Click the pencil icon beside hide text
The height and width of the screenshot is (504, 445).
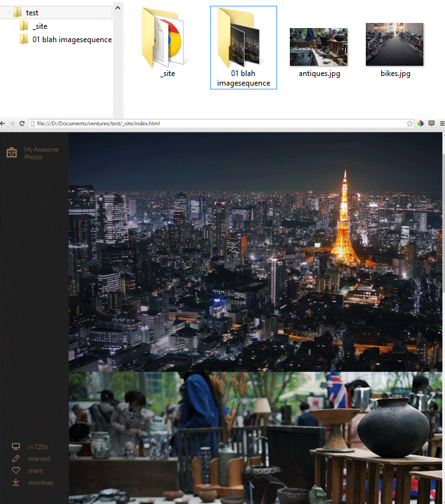point(16,459)
